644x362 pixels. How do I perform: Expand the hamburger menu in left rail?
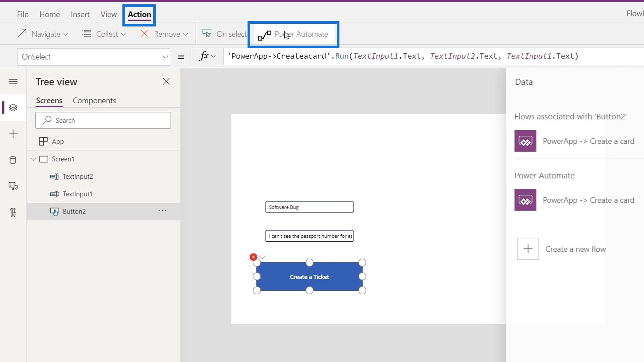coord(13,82)
